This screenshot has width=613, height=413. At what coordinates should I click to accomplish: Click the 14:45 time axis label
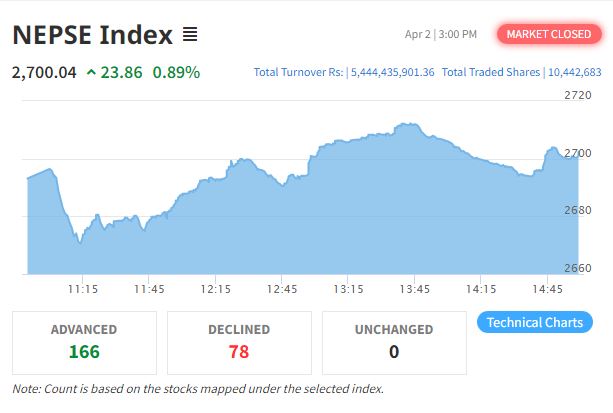[x=548, y=289]
